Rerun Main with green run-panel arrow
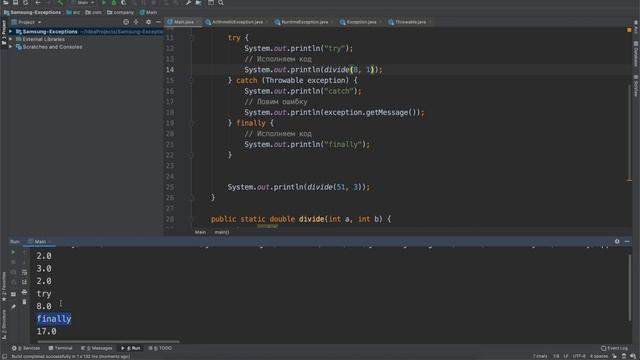This screenshot has height=360, width=640. pos(13,252)
